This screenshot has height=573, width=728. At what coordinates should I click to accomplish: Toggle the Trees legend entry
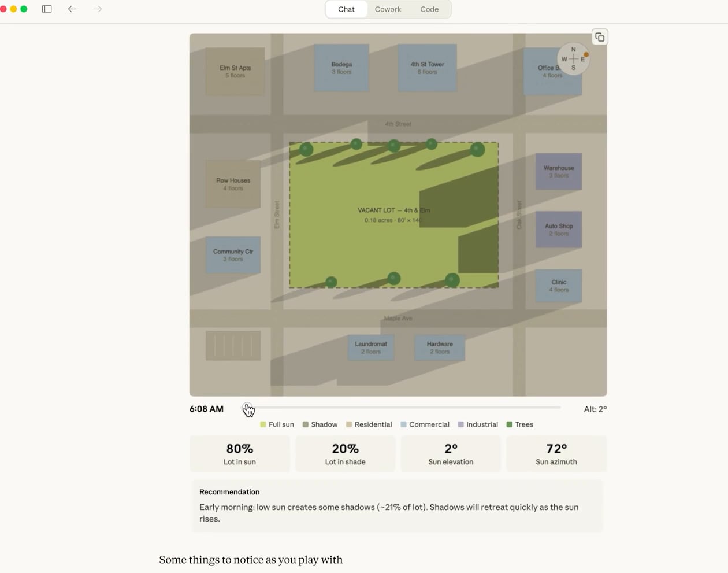(519, 424)
